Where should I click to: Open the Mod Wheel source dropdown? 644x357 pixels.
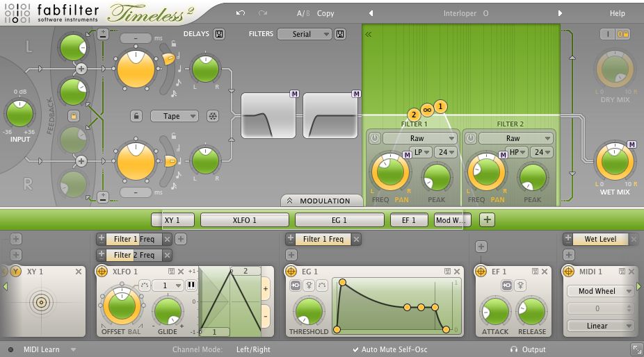click(x=600, y=291)
